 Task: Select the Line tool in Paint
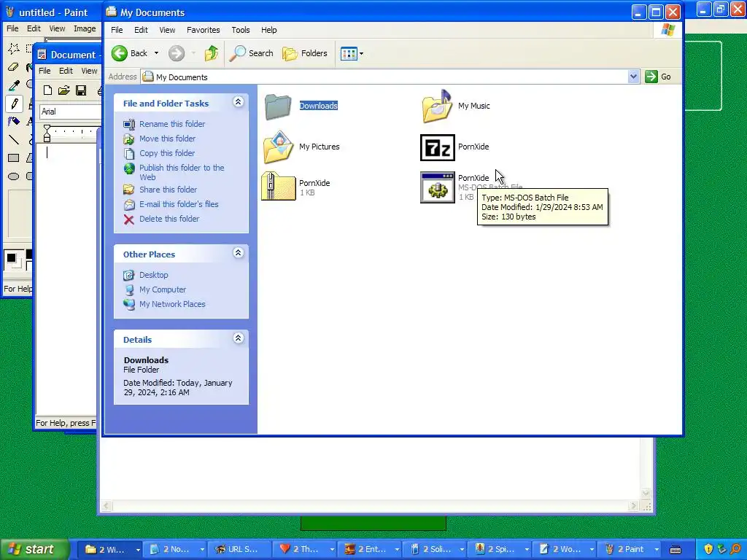pyautogui.click(x=14, y=140)
